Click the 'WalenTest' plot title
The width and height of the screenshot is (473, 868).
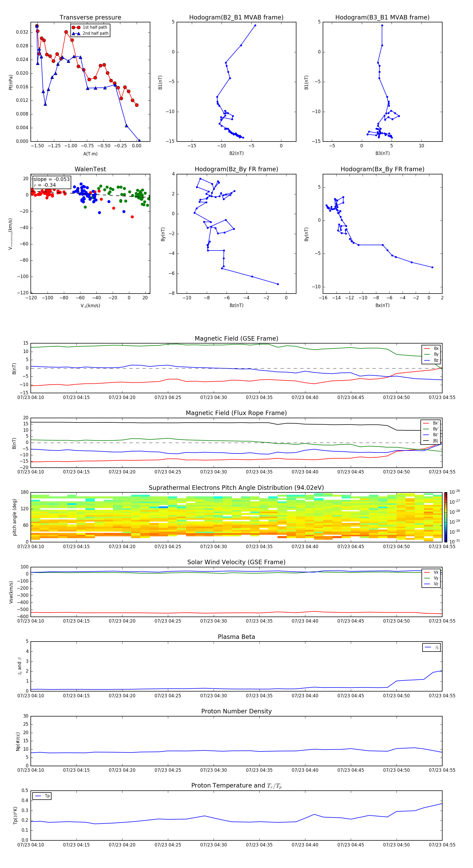[90, 169]
